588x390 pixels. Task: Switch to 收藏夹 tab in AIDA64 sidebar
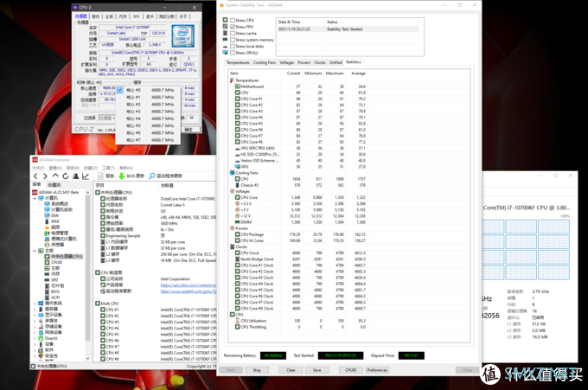click(x=54, y=185)
